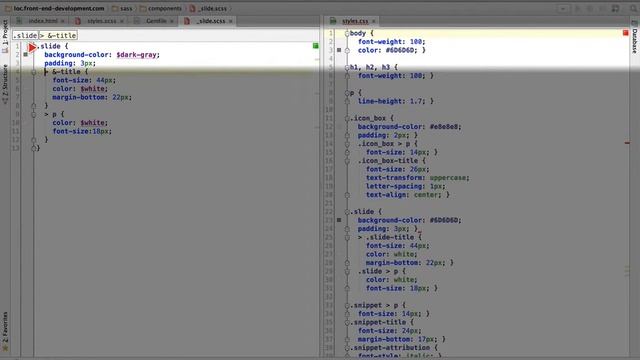This screenshot has width=640, height=360.
Task: Collapse the p rule in styles.css
Action: [x=347, y=93]
